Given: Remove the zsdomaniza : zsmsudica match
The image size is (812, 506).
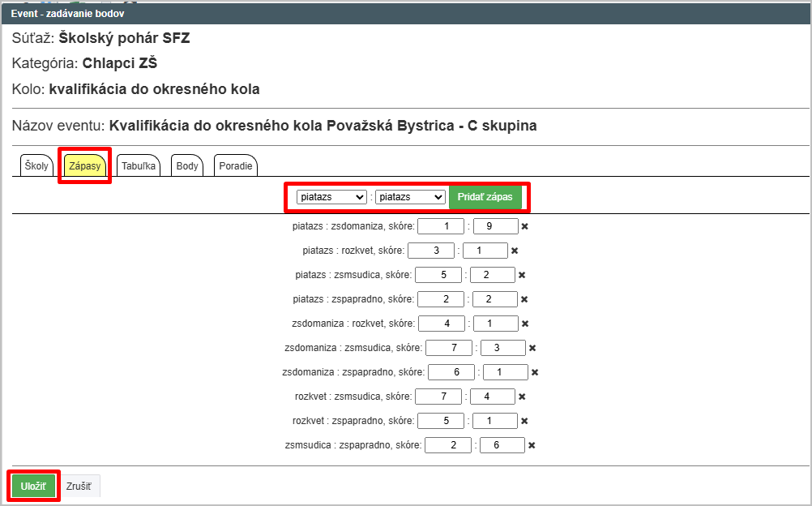Looking at the screenshot, I should coord(532,348).
